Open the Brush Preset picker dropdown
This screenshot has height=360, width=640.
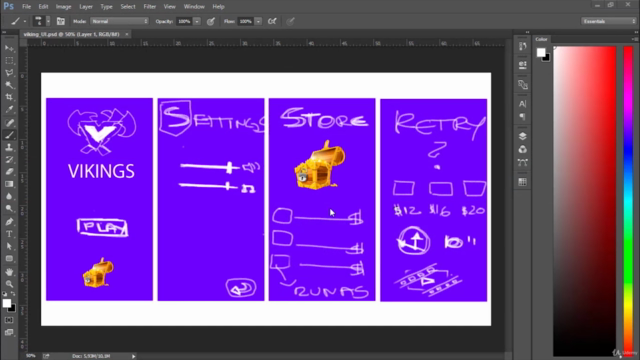[48, 21]
